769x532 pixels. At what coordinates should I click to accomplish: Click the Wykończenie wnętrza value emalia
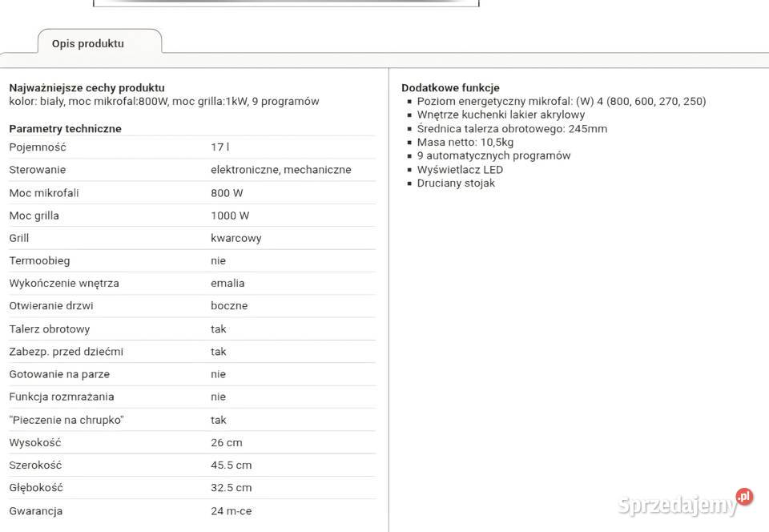pos(227,283)
